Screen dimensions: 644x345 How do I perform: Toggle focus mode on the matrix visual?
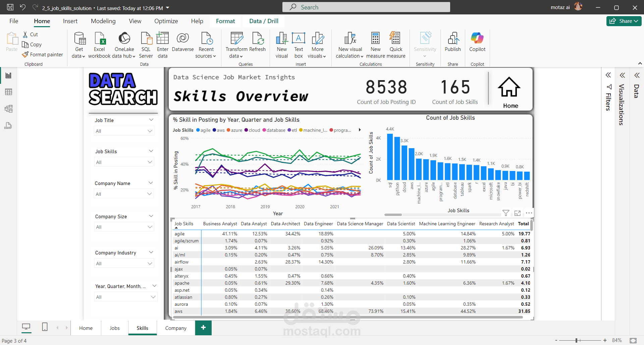pos(517,213)
